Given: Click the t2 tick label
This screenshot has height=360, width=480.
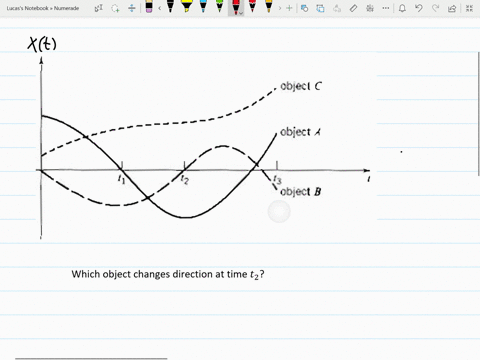Looking at the screenshot, I should pyautogui.click(x=185, y=179).
